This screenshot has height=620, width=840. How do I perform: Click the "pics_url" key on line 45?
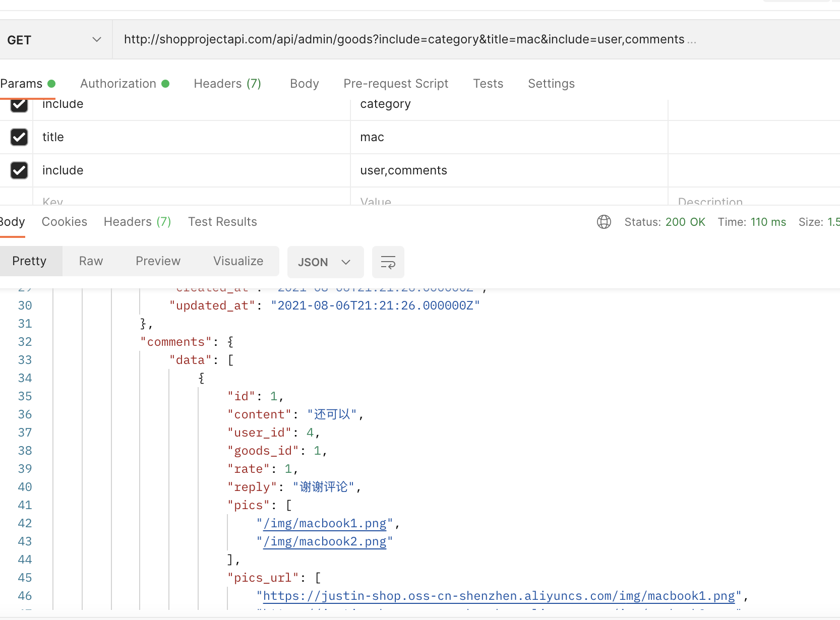263,578
